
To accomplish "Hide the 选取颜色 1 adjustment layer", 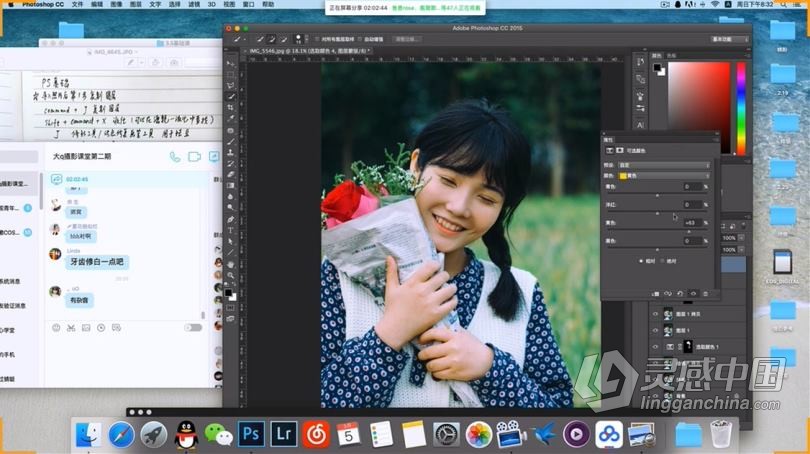I will coord(656,347).
